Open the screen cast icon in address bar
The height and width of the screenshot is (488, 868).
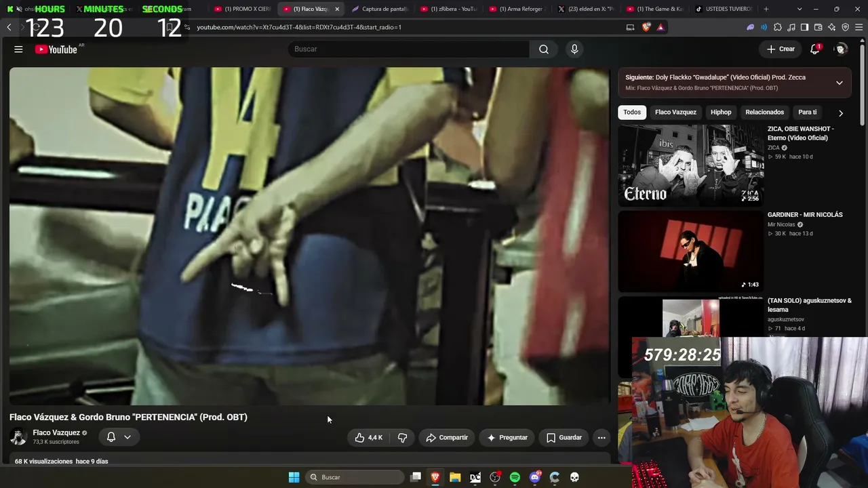(630, 27)
